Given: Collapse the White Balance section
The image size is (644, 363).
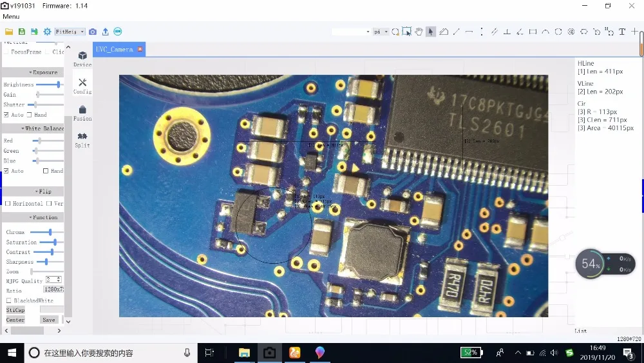Looking at the screenshot, I should (x=33, y=129).
